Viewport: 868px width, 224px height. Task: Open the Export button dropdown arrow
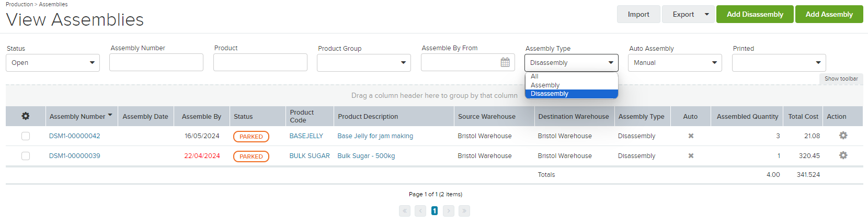coord(707,14)
